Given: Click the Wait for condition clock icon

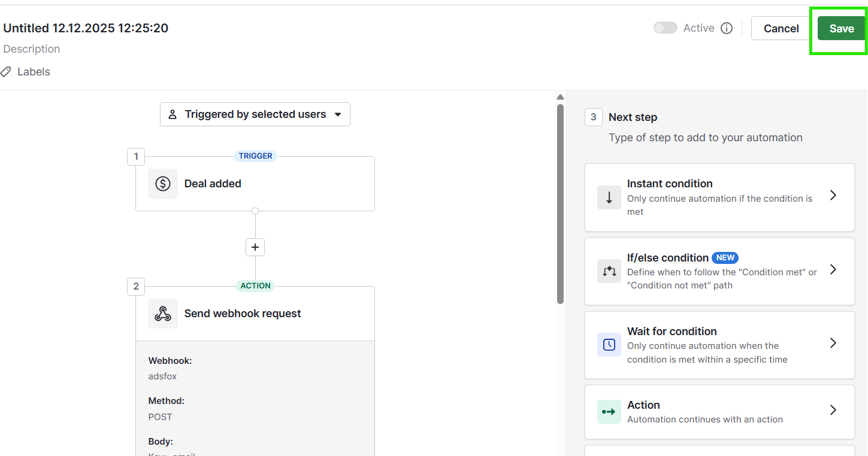Looking at the screenshot, I should [x=609, y=345].
